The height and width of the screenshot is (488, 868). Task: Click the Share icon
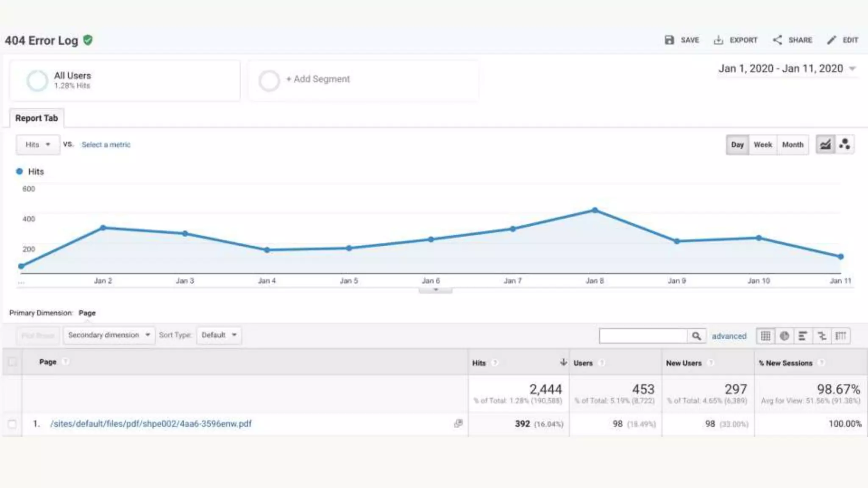coord(777,40)
